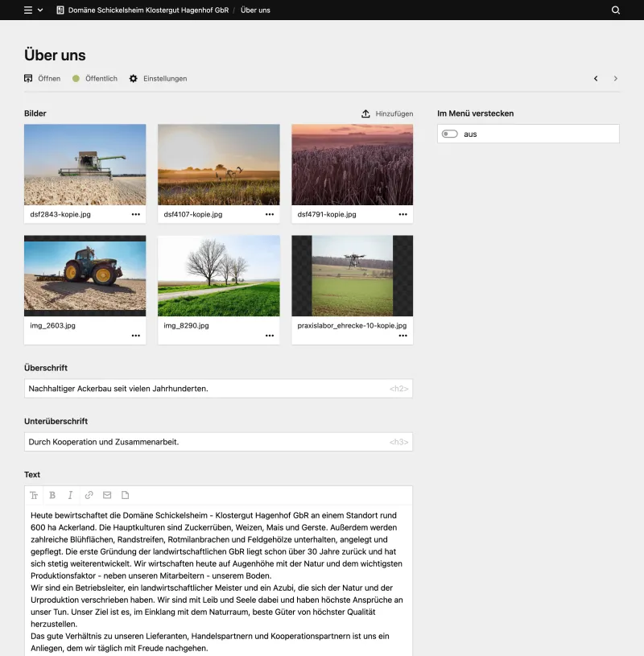Apply italic formatting in the text editor
The height and width of the screenshot is (656, 644).
click(70, 495)
